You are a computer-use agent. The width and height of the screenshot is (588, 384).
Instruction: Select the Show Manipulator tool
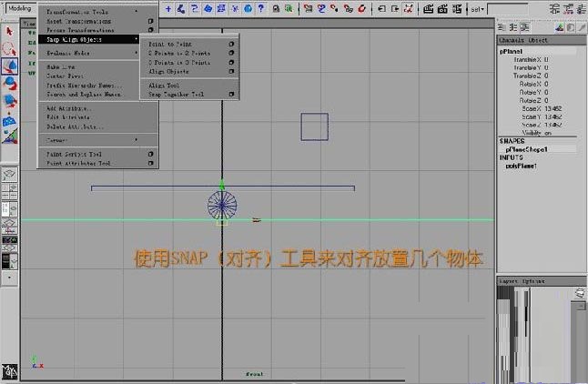[9, 120]
